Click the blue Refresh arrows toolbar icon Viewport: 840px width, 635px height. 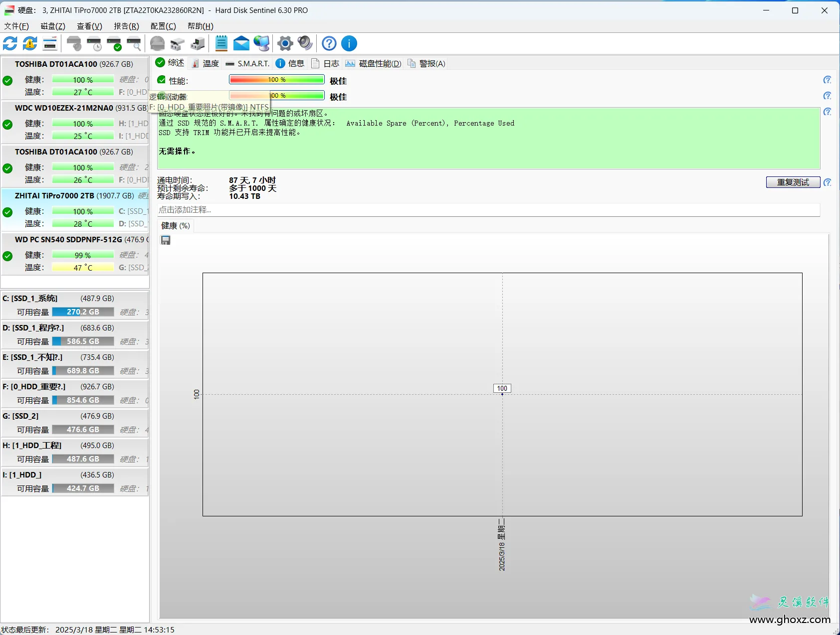10,43
